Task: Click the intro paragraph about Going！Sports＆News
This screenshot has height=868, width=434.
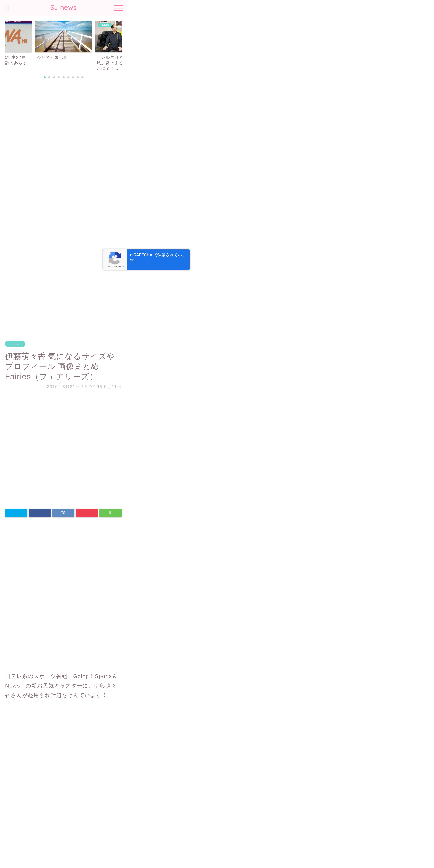Action: point(61,686)
